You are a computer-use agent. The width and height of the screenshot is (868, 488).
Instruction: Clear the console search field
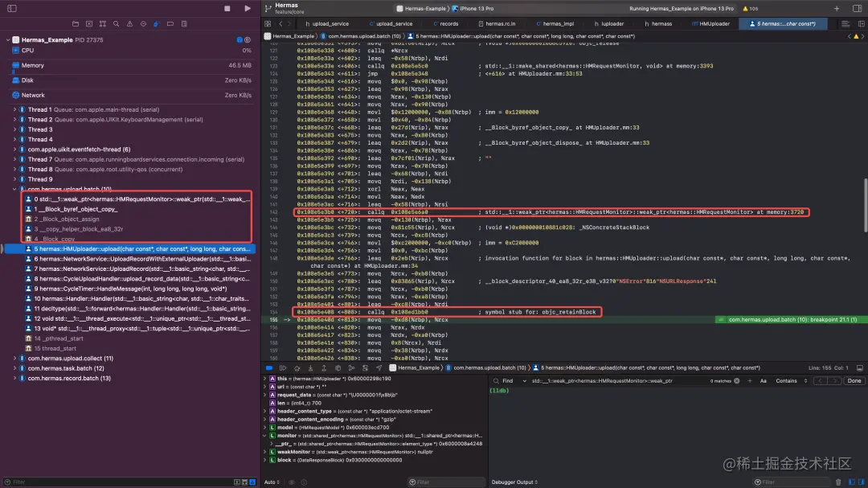click(x=737, y=381)
